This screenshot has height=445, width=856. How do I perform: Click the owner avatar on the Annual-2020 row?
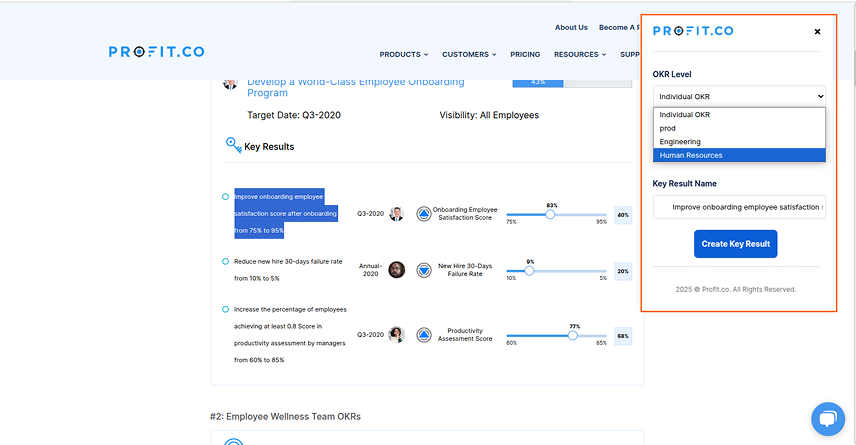(397, 270)
